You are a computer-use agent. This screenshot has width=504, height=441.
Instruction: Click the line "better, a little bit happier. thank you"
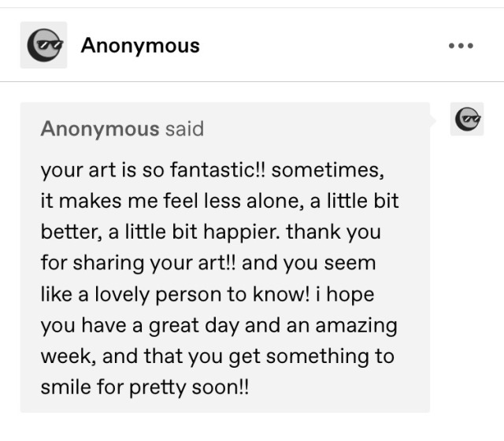211,232
